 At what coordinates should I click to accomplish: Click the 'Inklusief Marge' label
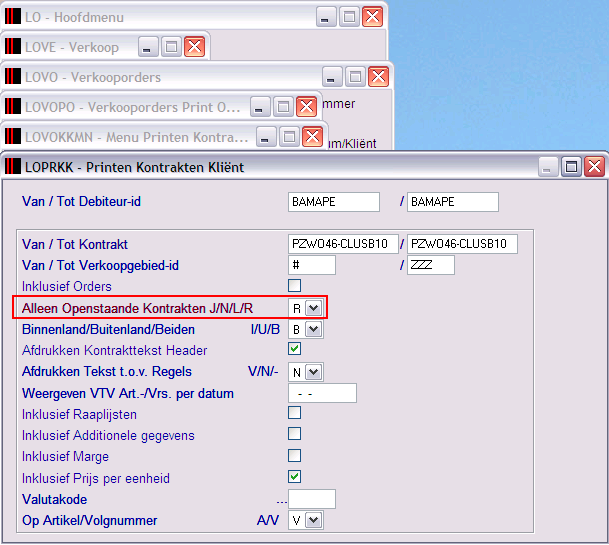pyautogui.click(x=65, y=456)
